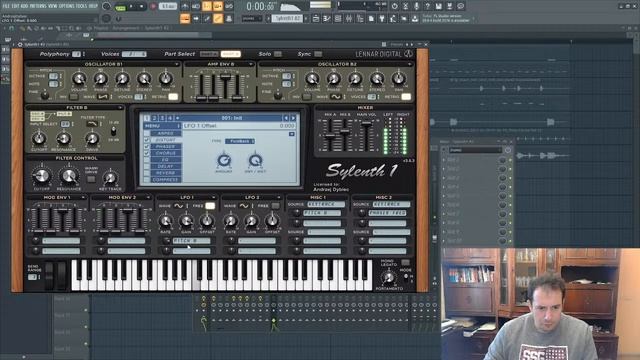Enable the ARPEG effect checkbox
The width and height of the screenshot is (640, 360).
click(147, 133)
